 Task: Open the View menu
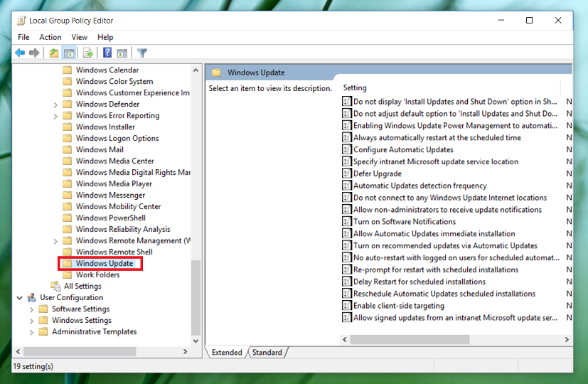click(80, 37)
